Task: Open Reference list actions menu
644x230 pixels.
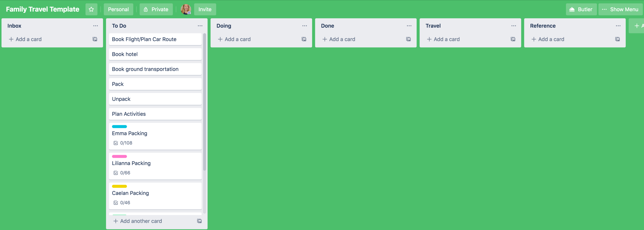Action: click(x=618, y=26)
